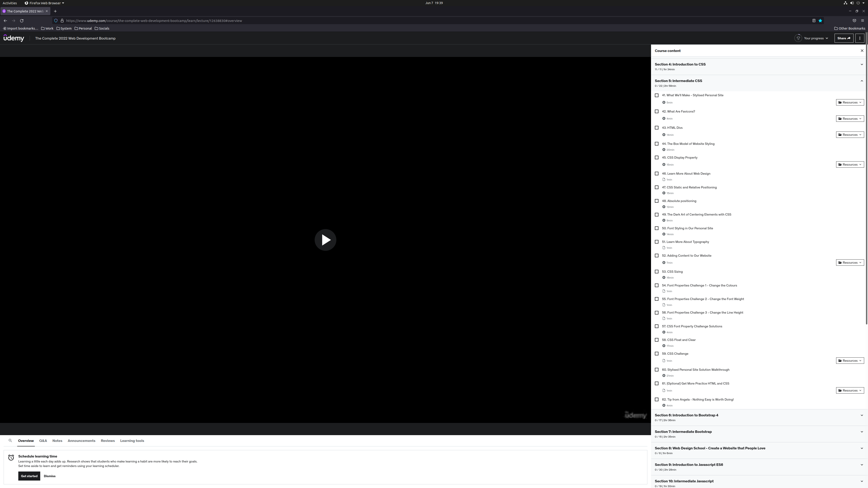Image resolution: width=868 pixels, height=488 pixels.
Task: Open the Socials bookmarks folder
Action: (x=102, y=28)
